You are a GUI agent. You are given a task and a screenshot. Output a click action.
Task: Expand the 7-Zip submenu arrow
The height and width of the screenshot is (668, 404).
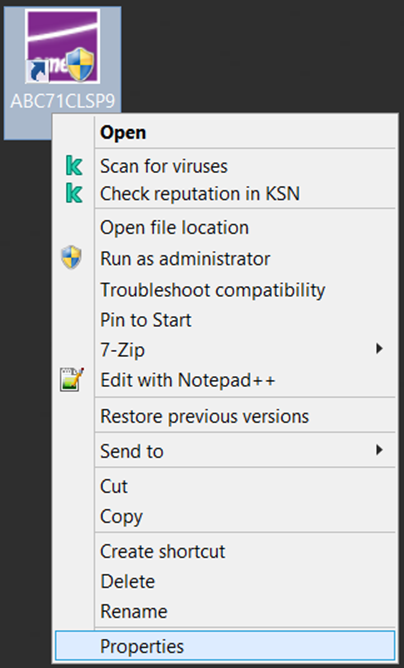[379, 349]
